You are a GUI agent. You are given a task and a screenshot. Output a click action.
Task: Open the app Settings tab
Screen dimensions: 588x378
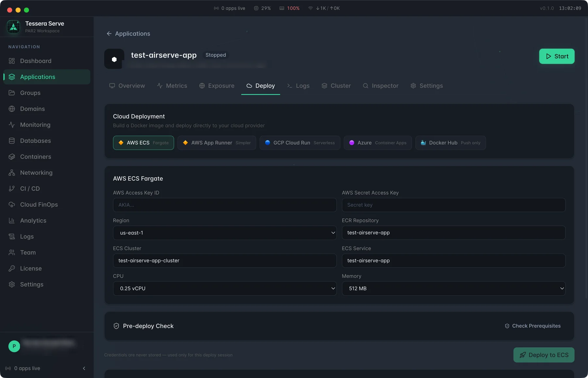(427, 86)
